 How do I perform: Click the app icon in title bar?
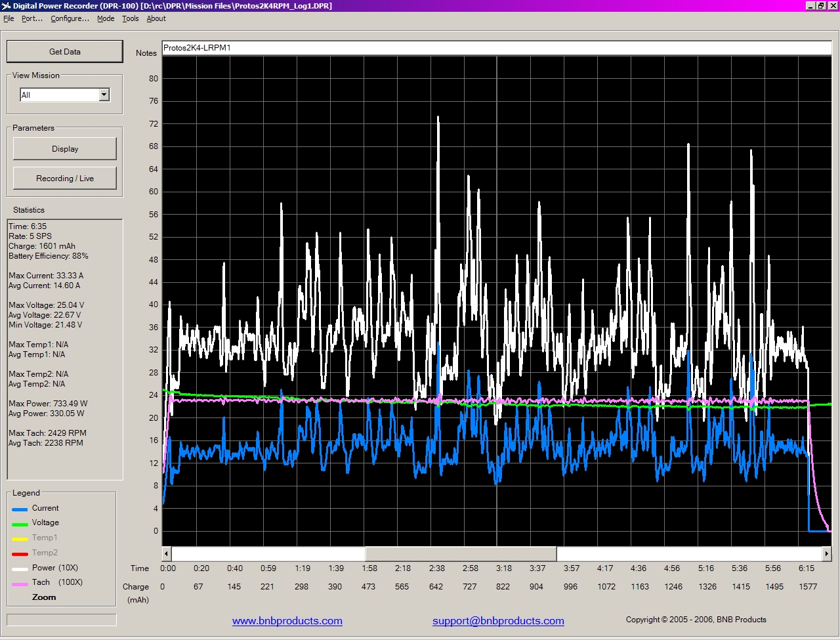point(7,6)
